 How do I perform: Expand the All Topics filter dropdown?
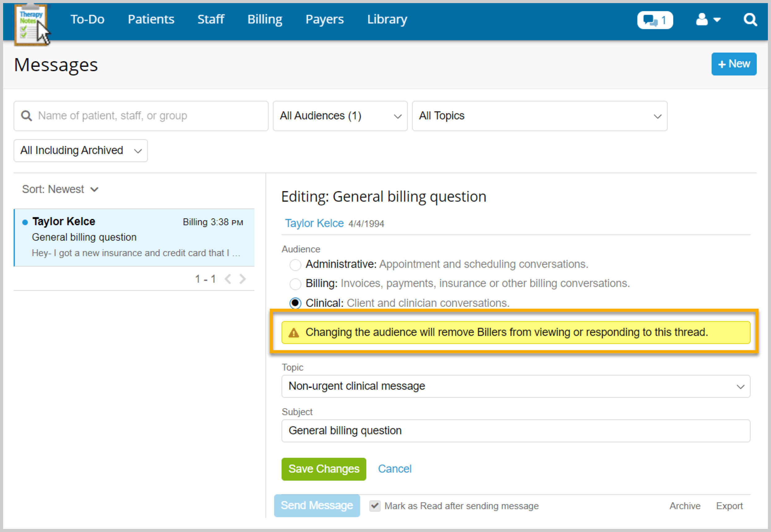(539, 116)
